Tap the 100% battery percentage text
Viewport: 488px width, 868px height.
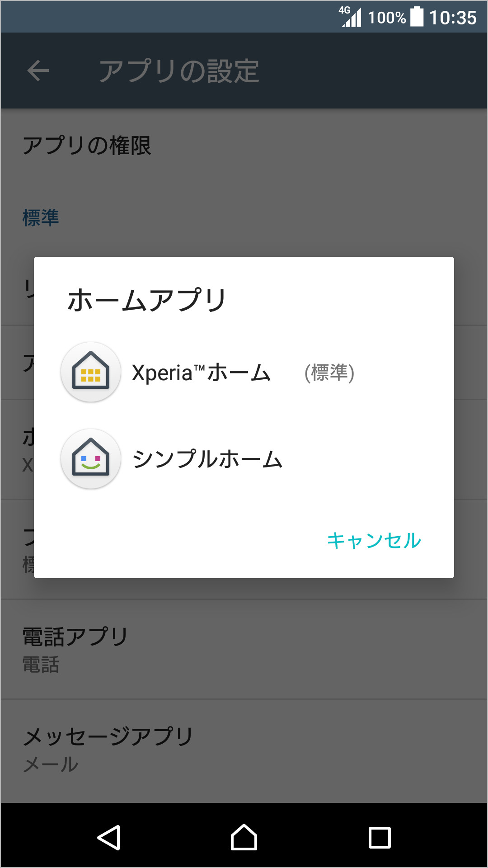pos(387,18)
